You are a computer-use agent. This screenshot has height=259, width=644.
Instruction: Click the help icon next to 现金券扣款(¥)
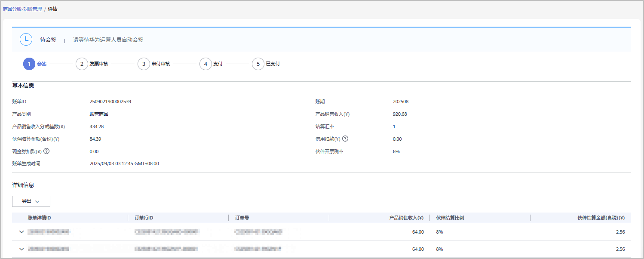[x=46, y=151]
